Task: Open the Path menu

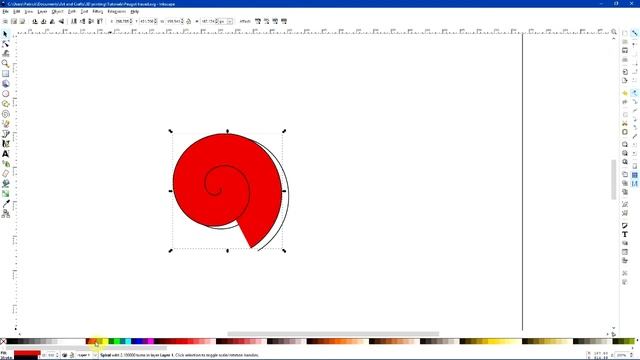Action: point(71,12)
